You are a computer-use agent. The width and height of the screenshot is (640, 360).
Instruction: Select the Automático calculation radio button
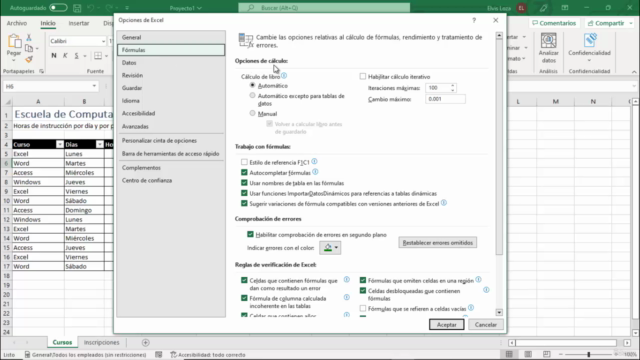(252, 85)
